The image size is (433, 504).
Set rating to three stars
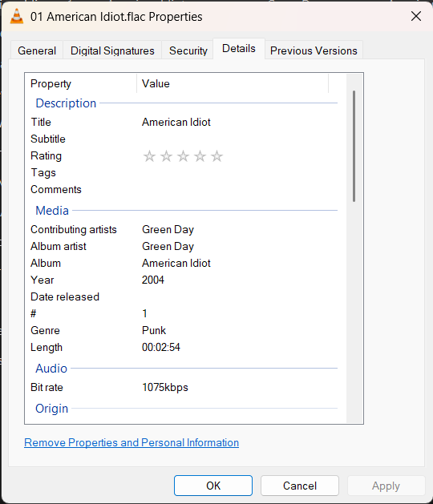(183, 156)
